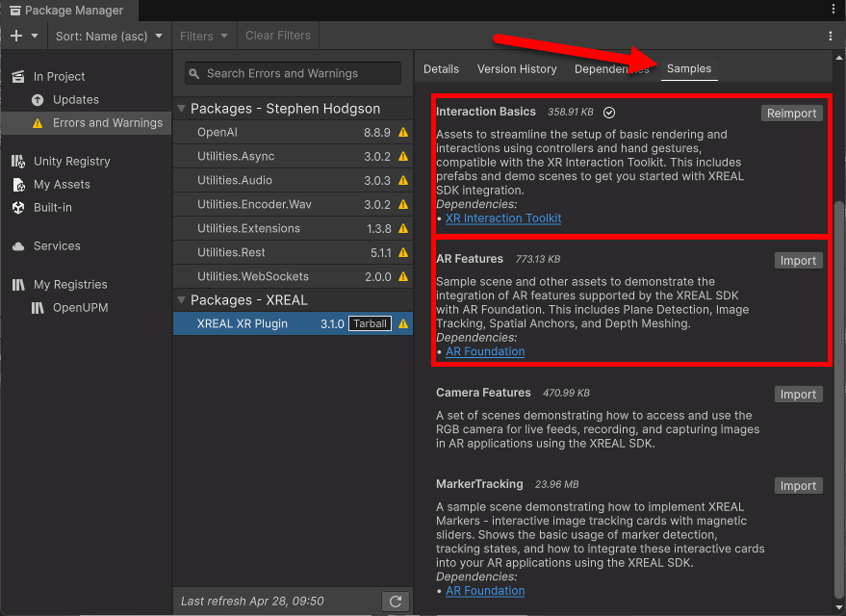
Task: Select the Utilities.WebSockets package
Action: point(293,276)
